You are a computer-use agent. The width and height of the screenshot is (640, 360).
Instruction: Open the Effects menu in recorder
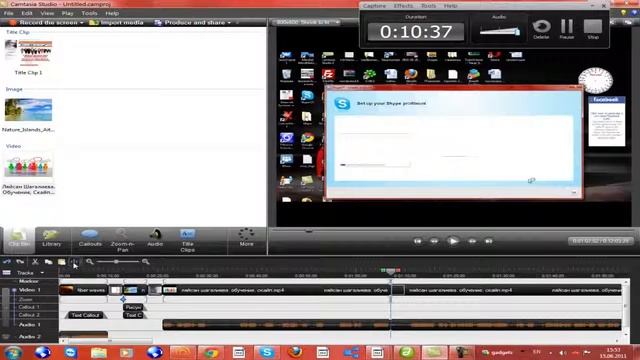(403, 6)
